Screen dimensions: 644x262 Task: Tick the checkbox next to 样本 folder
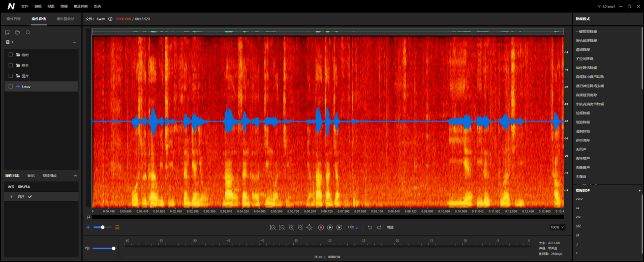(x=11, y=65)
